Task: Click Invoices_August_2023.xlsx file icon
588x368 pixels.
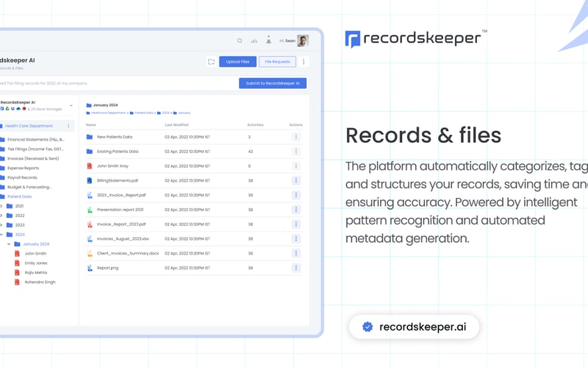Action: pyautogui.click(x=90, y=238)
